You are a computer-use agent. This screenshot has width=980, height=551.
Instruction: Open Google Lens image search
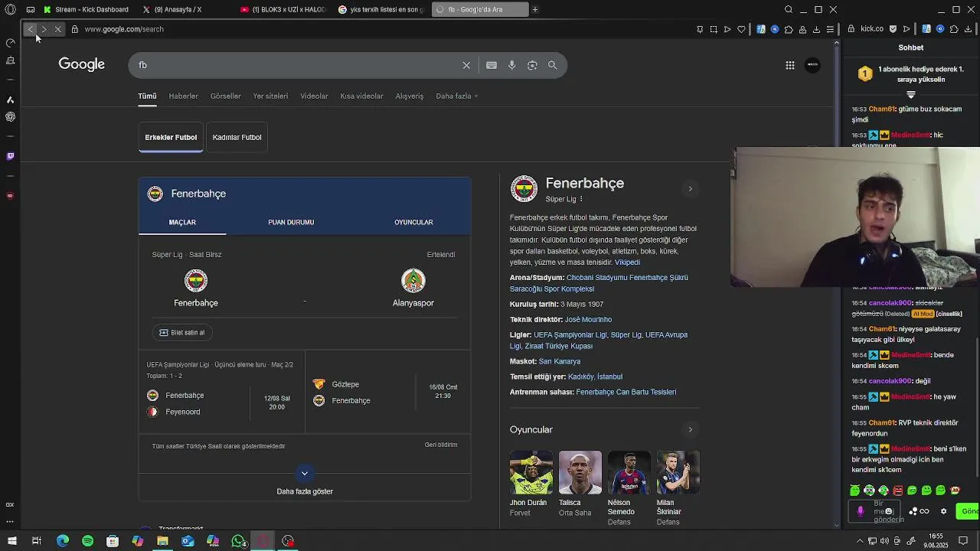[x=532, y=65]
